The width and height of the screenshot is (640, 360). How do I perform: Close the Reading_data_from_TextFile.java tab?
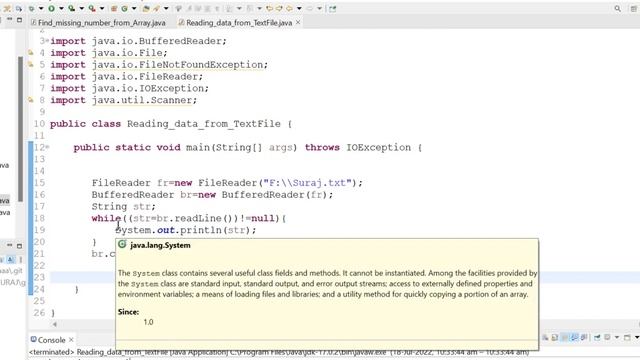(298, 22)
